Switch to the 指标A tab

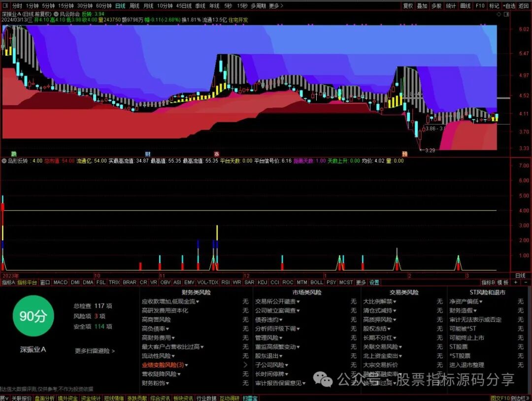click(x=8, y=282)
